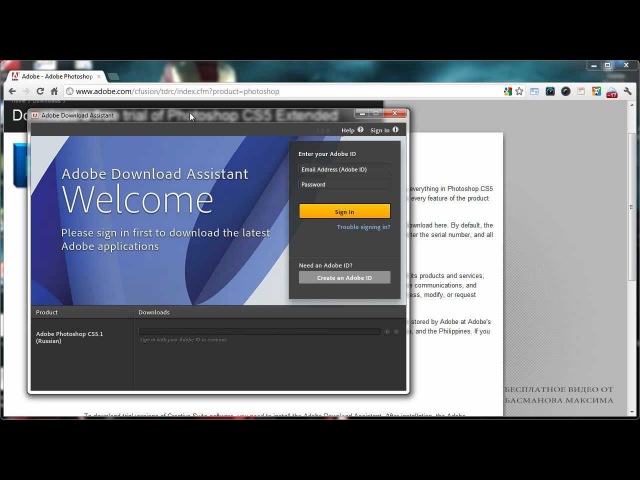Click the colorful shopping cart extension
The image size is (640, 480).
pos(596,91)
